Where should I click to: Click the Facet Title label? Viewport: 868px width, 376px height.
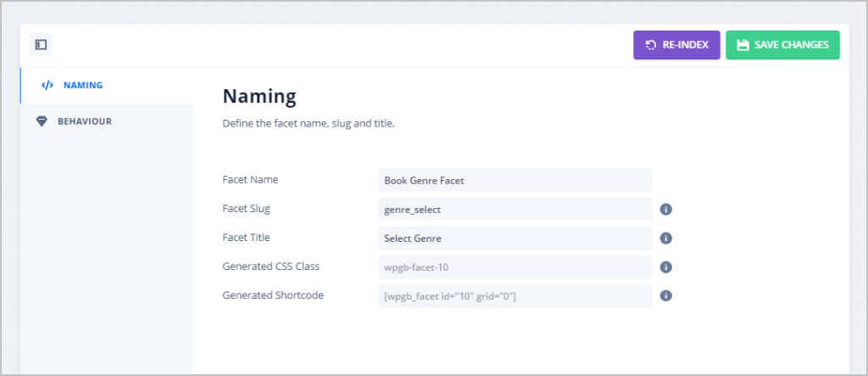point(247,238)
